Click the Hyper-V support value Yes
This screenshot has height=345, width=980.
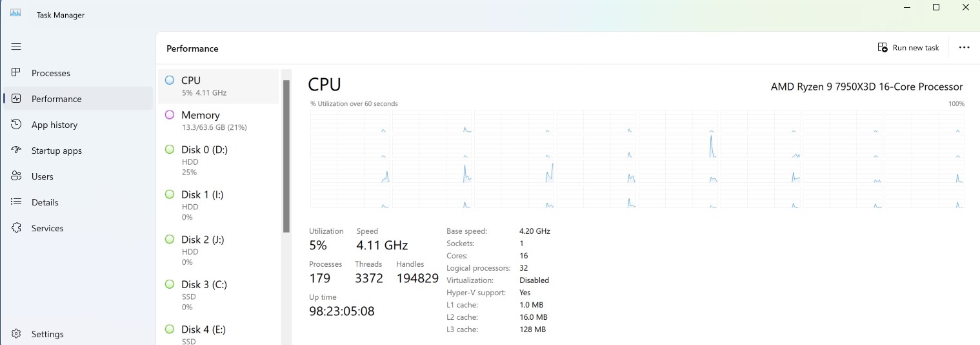(x=525, y=293)
